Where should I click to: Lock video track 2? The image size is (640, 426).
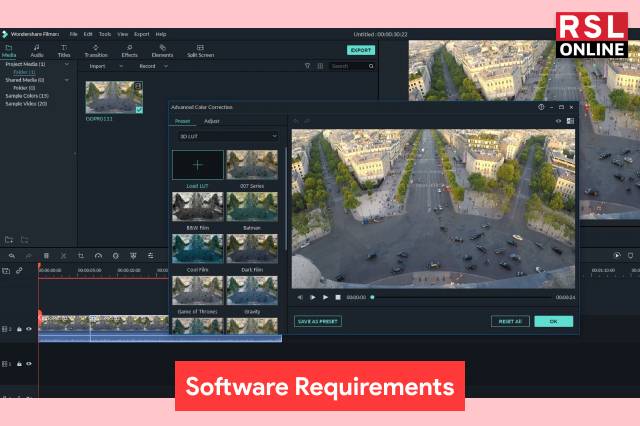[19, 329]
